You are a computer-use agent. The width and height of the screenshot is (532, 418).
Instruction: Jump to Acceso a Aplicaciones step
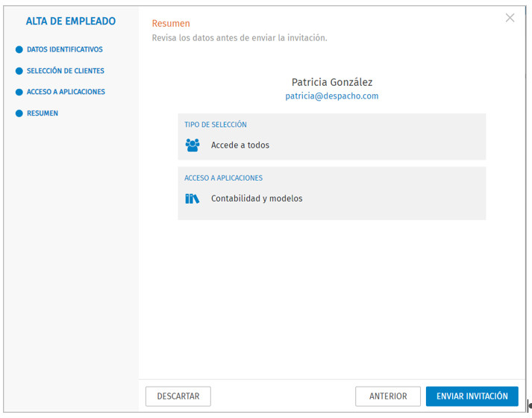66,92
